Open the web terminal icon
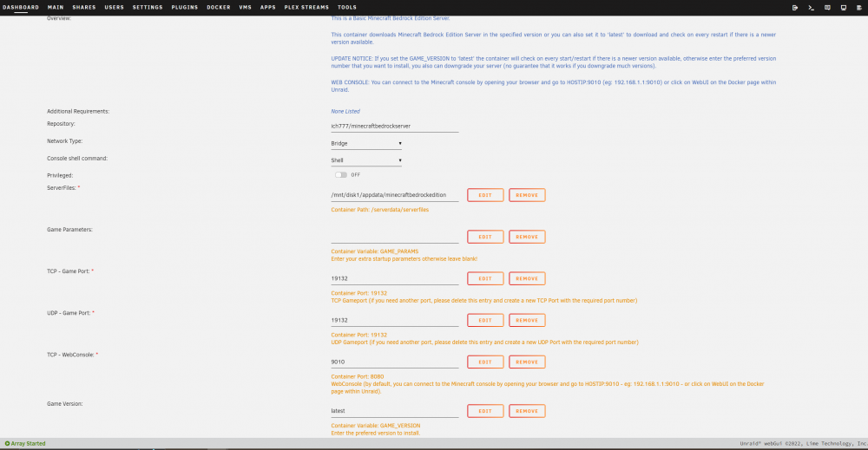This screenshot has width=868, height=450. click(811, 8)
